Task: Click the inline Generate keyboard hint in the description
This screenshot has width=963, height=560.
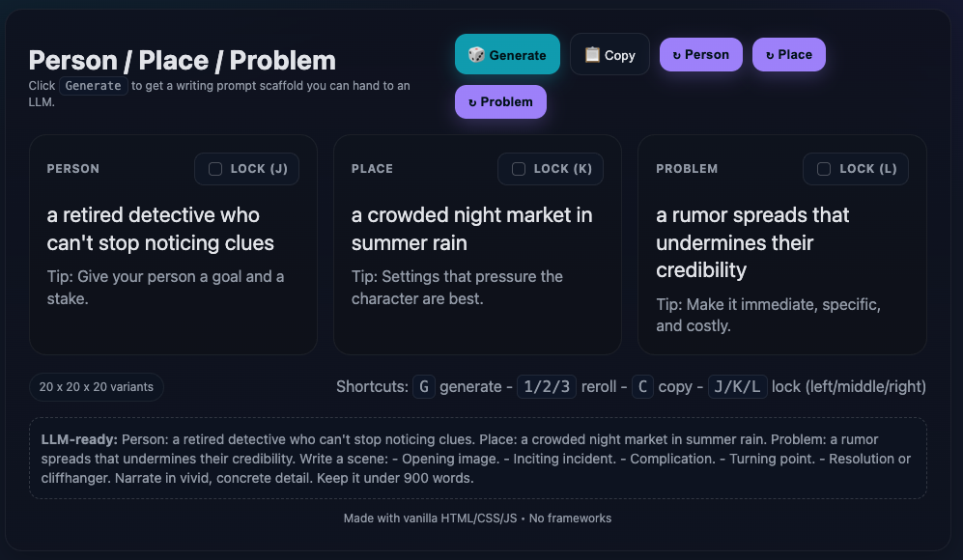Action: click(x=94, y=85)
